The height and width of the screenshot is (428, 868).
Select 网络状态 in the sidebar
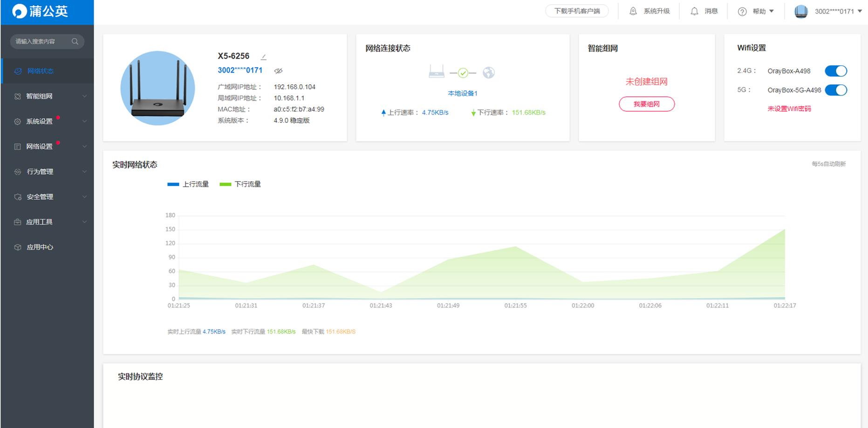coord(40,71)
